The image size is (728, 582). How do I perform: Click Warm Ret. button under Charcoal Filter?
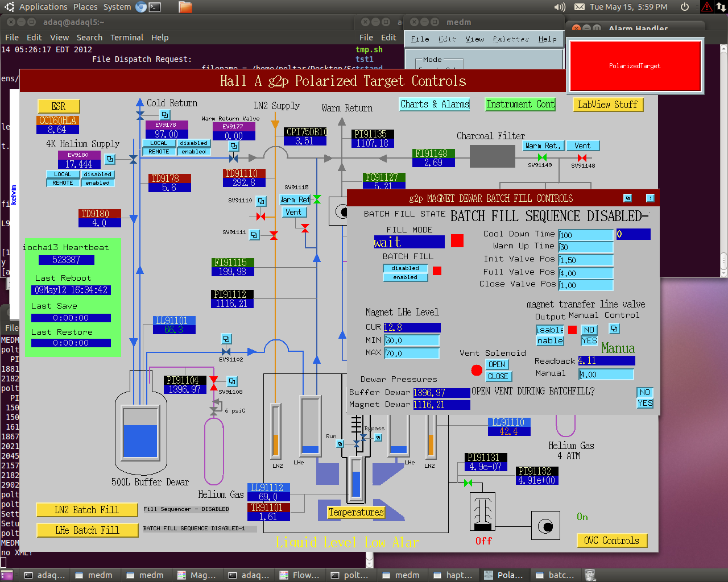pos(543,145)
